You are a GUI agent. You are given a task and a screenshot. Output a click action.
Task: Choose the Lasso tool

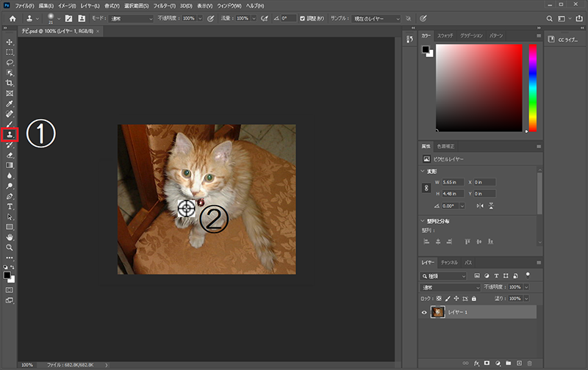10,62
